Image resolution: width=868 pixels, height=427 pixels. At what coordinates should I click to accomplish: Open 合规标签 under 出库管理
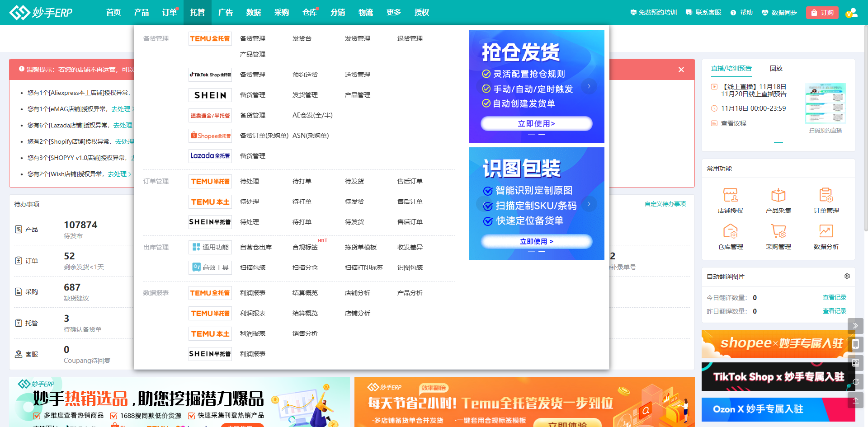pos(305,247)
